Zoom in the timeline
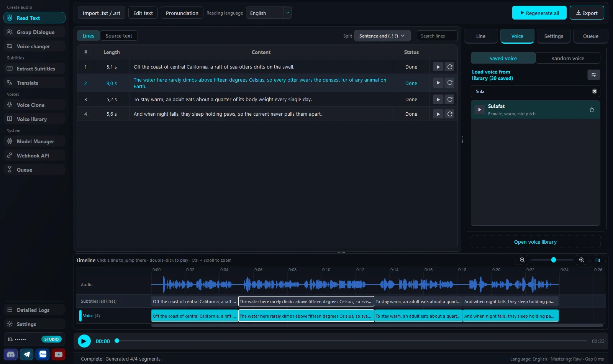Image resolution: width=613 pixels, height=364 pixels. click(581, 260)
